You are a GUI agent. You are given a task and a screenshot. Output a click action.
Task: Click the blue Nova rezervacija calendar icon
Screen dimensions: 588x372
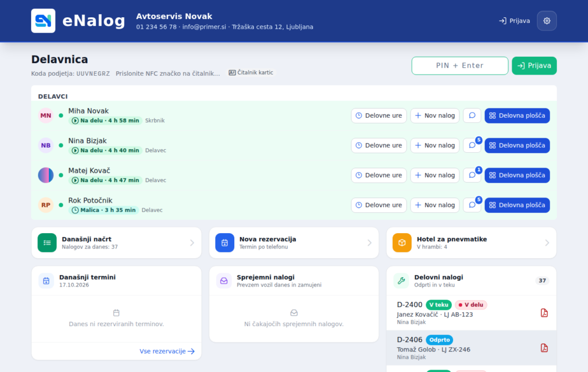[225, 243]
